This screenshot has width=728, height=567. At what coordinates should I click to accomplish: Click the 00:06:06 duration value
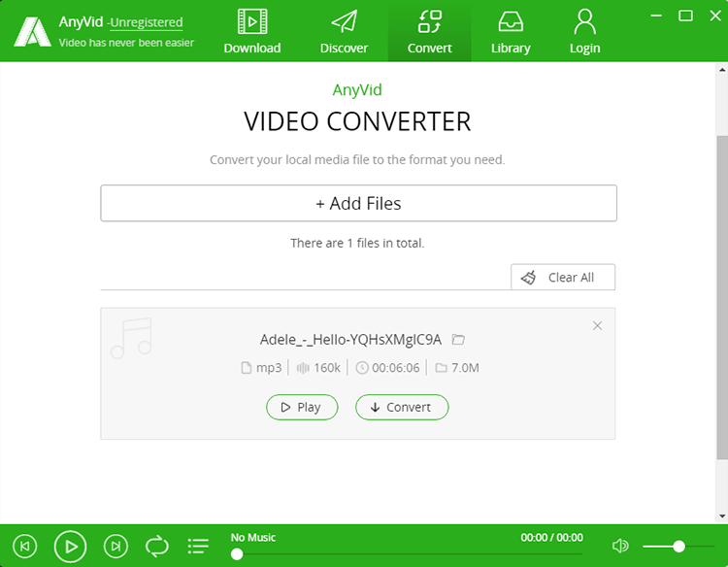click(396, 368)
